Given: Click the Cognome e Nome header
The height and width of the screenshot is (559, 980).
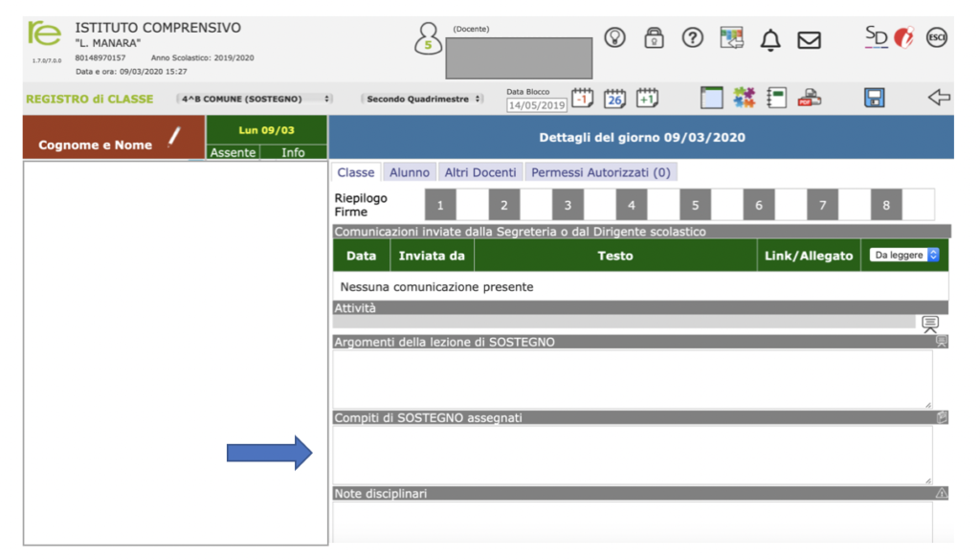Looking at the screenshot, I should click(95, 145).
